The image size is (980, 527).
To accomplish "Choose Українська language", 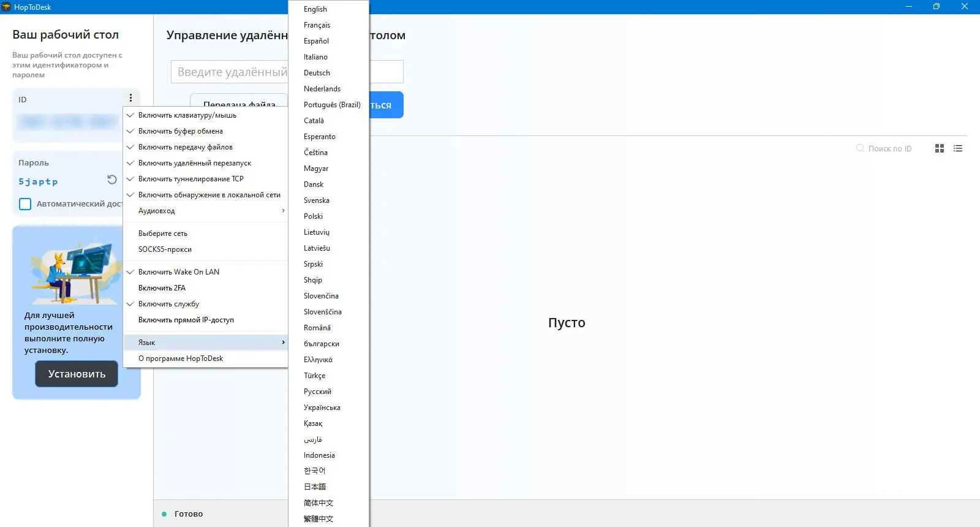I will pos(329,408).
